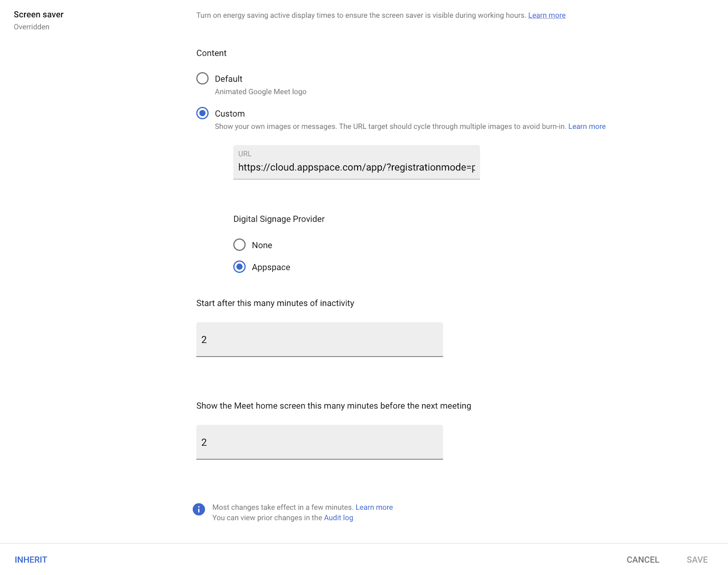The width and height of the screenshot is (728, 575).
Task: Click 'Animated Google Meet logo' description
Action: tap(260, 92)
